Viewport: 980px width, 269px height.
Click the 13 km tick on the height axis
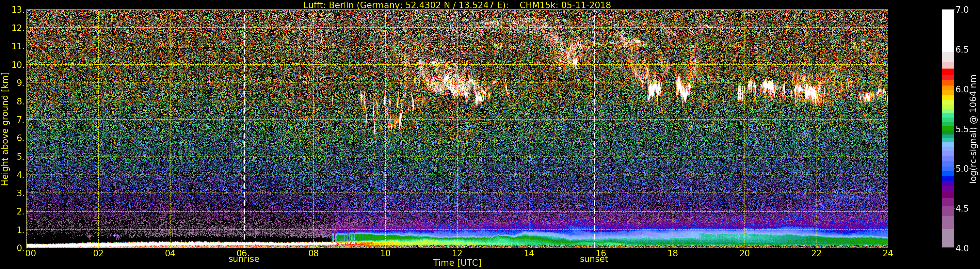(x=18, y=9)
